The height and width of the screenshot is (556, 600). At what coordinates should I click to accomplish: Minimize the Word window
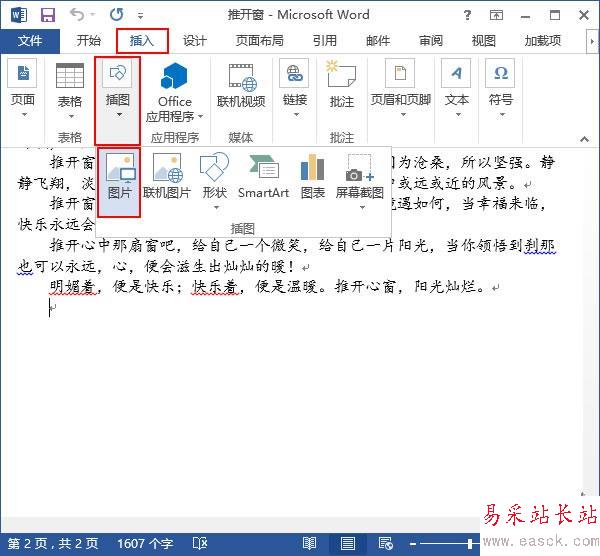525,16
